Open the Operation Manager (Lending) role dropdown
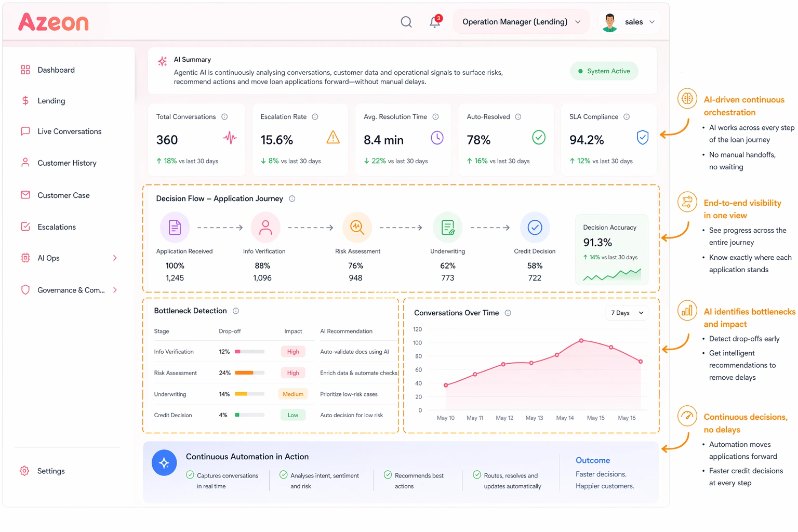798x532 pixels. [x=521, y=21]
